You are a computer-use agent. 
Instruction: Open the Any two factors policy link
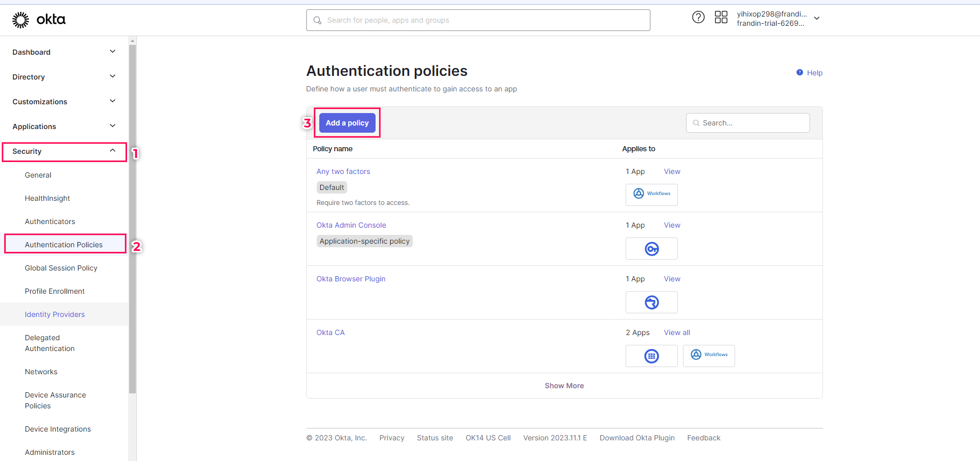coord(343,171)
